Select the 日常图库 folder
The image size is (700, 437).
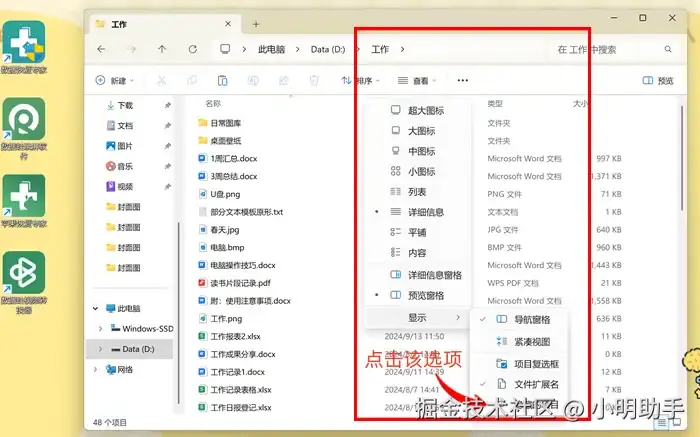220,123
